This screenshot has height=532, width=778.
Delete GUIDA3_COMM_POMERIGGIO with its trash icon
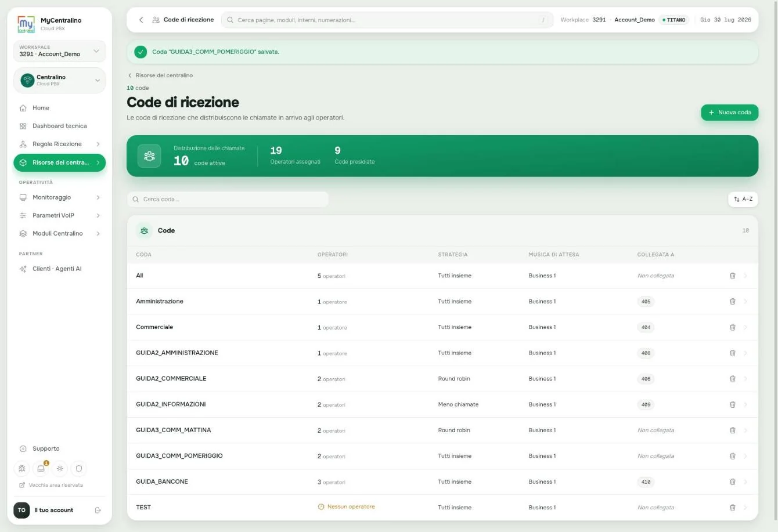tap(732, 456)
